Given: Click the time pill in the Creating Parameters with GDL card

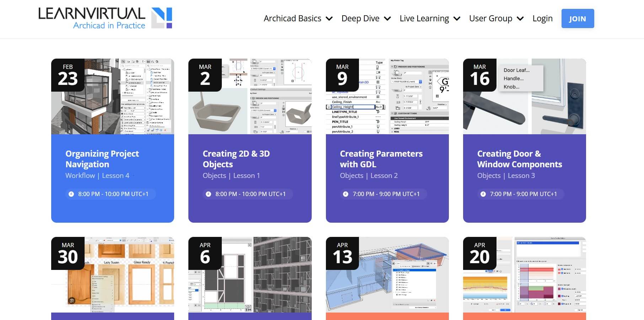Looking at the screenshot, I should 383,194.
